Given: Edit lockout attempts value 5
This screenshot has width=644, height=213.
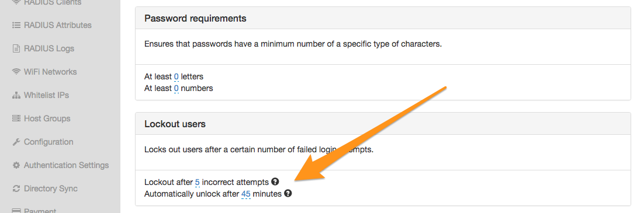Looking at the screenshot, I should [197, 182].
